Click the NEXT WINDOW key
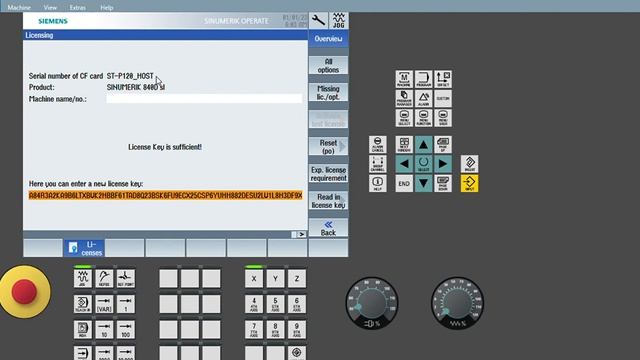This screenshot has height=360, width=640. point(404,144)
